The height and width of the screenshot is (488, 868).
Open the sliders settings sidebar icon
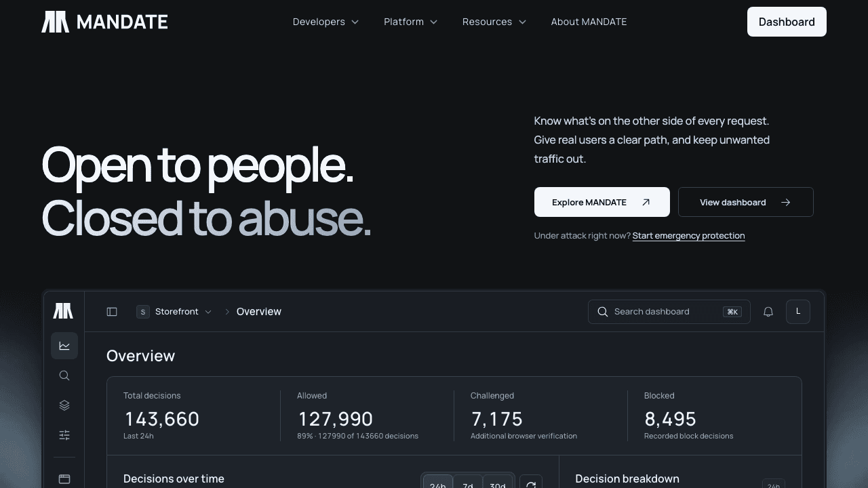tap(64, 435)
